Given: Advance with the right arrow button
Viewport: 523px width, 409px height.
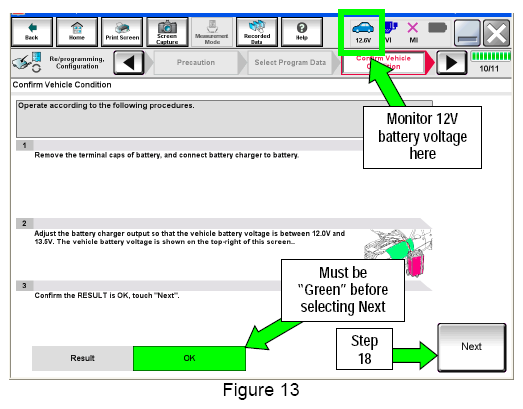Looking at the screenshot, I should [451, 62].
